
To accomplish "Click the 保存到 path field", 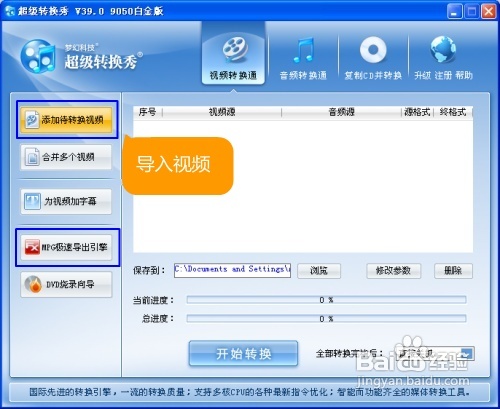I will pos(232,270).
